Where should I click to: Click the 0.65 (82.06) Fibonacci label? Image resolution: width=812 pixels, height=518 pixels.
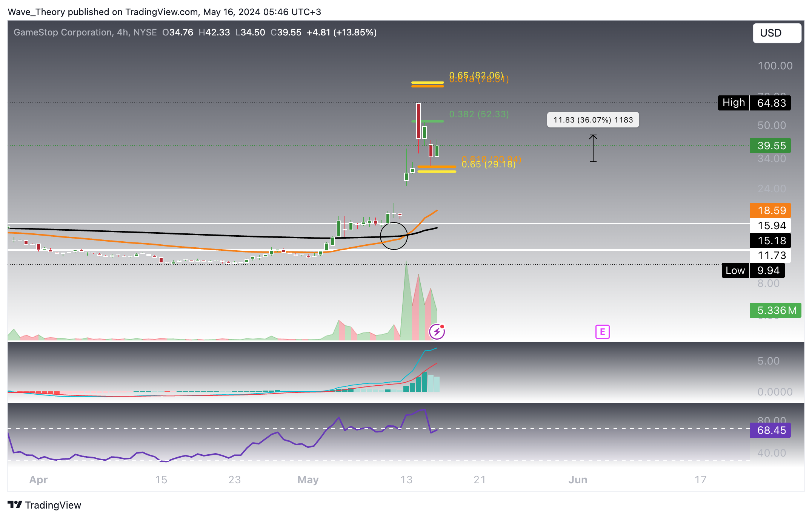point(476,75)
